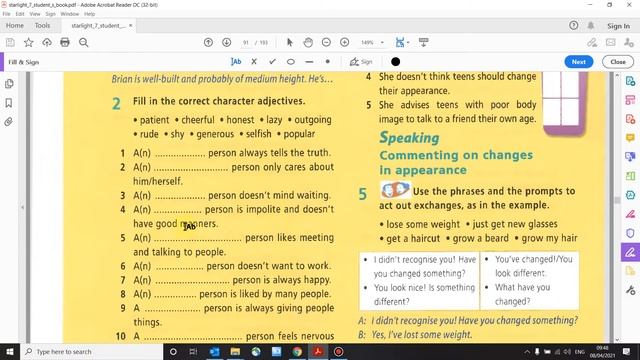The height and width of the screenshot is (360, 640).
Task: Activate the Hand pan tool
Action: (x=308, y=42)
